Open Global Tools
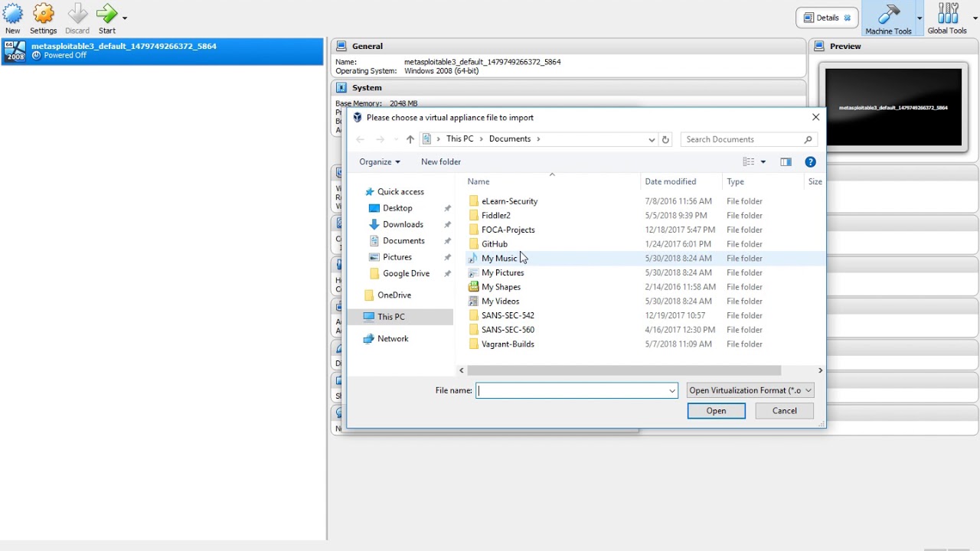This screenshot has width=980, height=551. (948, 18)
